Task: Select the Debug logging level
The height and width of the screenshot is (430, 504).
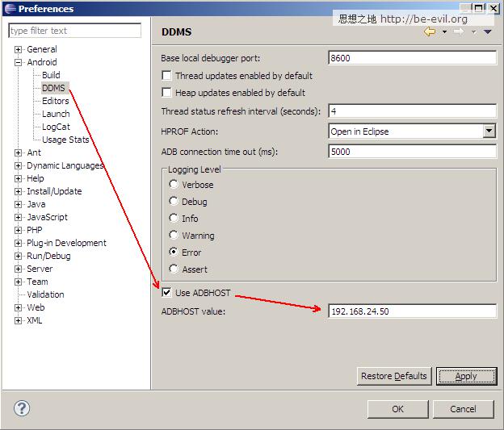Action: [x=173, y=202]
